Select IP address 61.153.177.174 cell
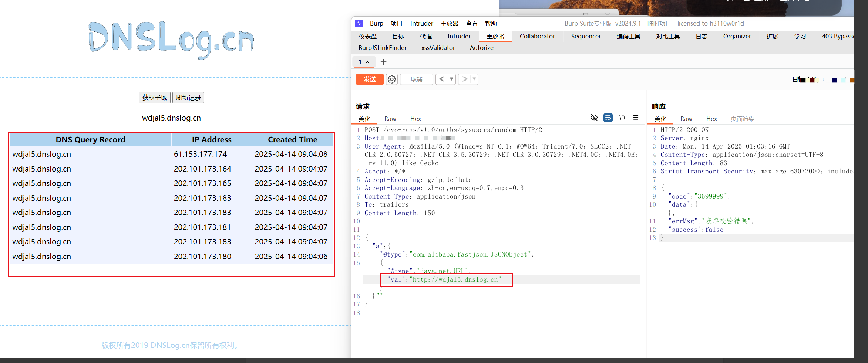This screenshot has width=868, height=363. 212,154
